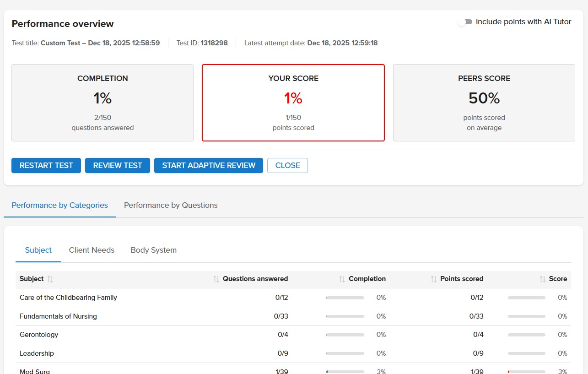Viewport: 588px width, 374px height.
Task: Click the YOUR SCORE card
Action: 293,103
